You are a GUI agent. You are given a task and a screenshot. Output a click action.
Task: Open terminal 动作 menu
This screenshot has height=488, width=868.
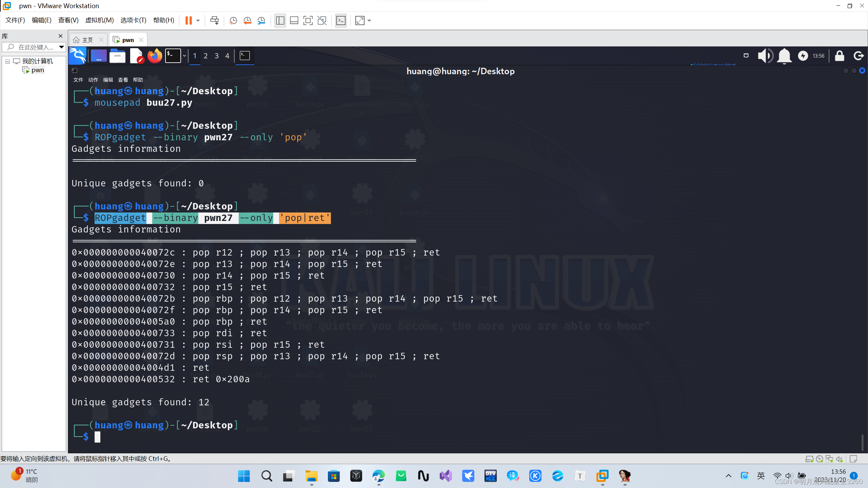pos(93,80)
